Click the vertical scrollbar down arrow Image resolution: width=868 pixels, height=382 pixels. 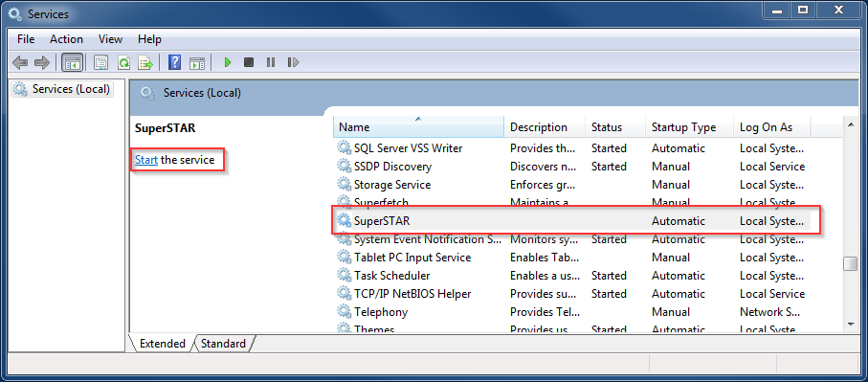[850, 325]
